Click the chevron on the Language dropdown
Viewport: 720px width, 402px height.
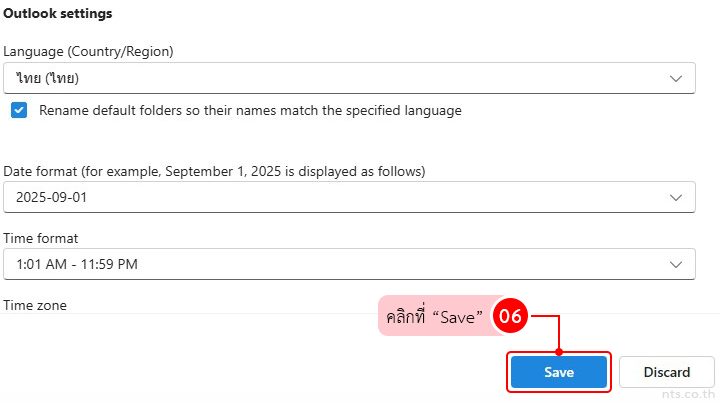click(x=676, y=77)
